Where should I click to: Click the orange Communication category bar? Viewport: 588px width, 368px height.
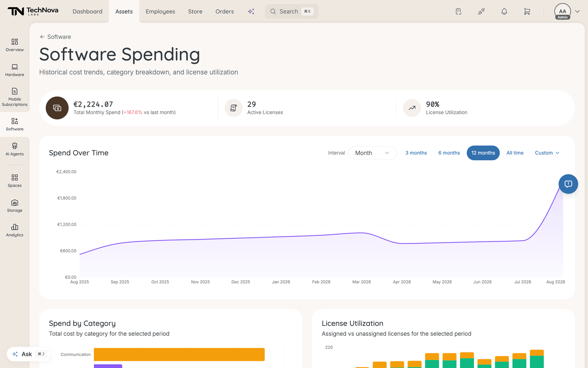179,355
